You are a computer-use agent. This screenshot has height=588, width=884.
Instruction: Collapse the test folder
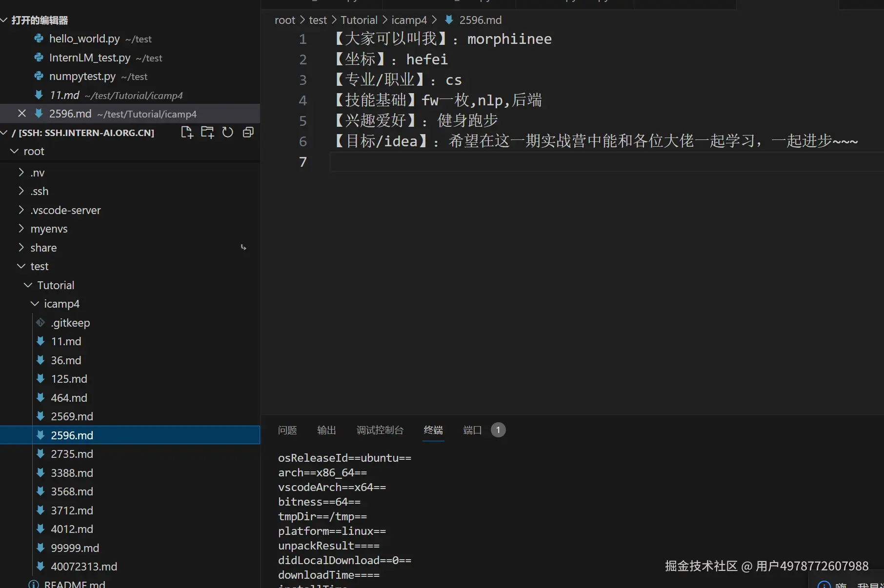tap(21, 266)
